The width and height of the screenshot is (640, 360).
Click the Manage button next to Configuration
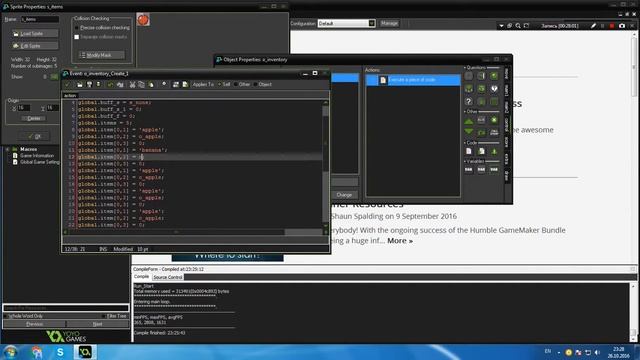pyautogui.click(x=389, y=23)
